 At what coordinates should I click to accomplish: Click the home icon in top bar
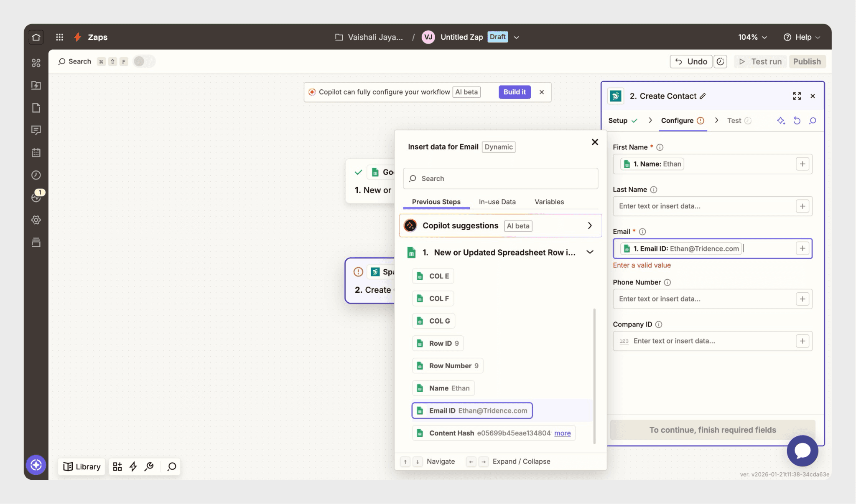[x=36, y=37]
